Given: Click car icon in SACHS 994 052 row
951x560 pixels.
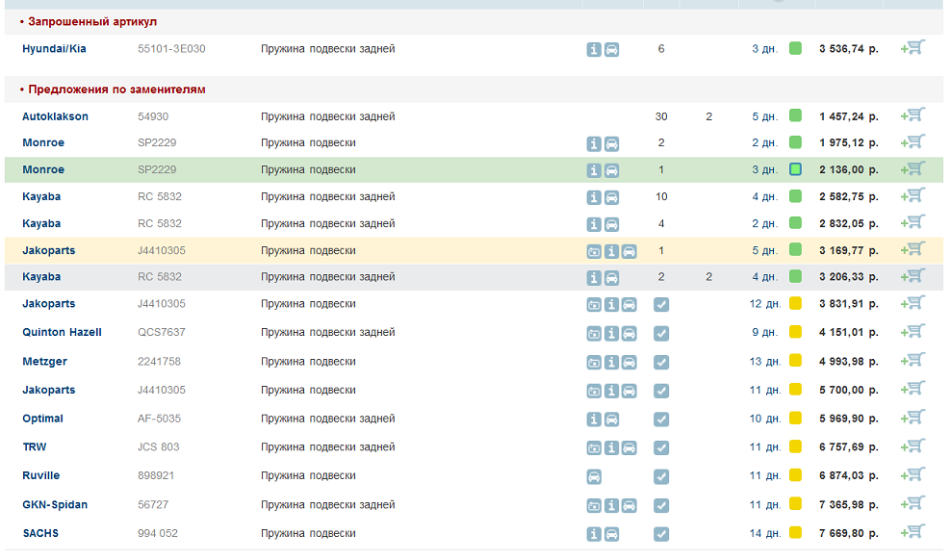Looking at the screenshot, I should click(x=611, y=534).
